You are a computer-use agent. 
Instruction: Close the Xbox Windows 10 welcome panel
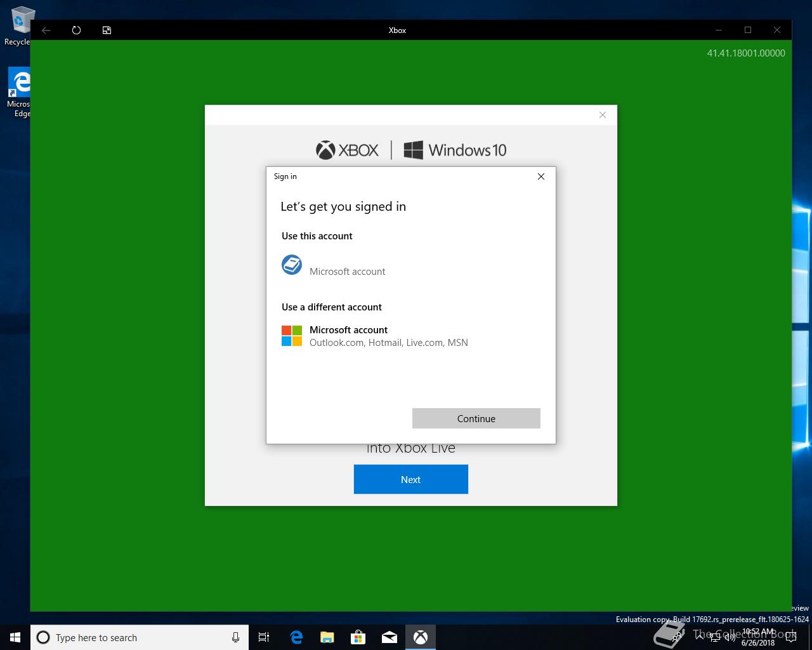point(603,115)
